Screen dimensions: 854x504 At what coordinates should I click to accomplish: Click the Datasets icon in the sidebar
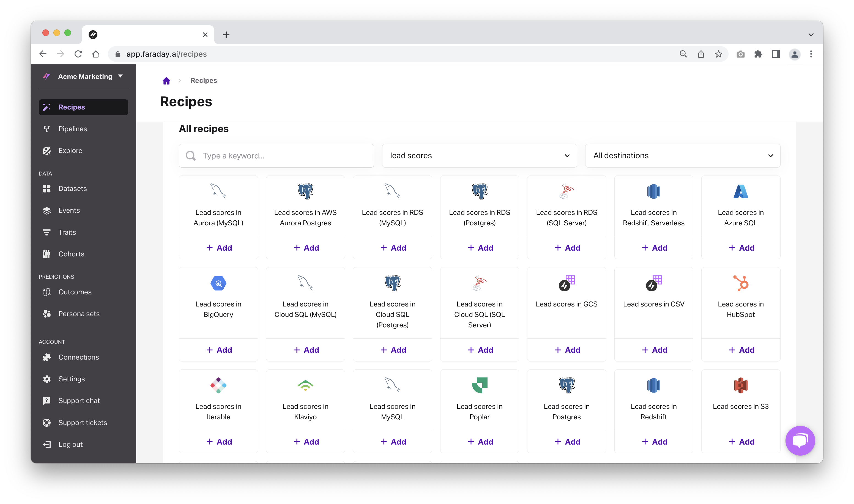46,188
